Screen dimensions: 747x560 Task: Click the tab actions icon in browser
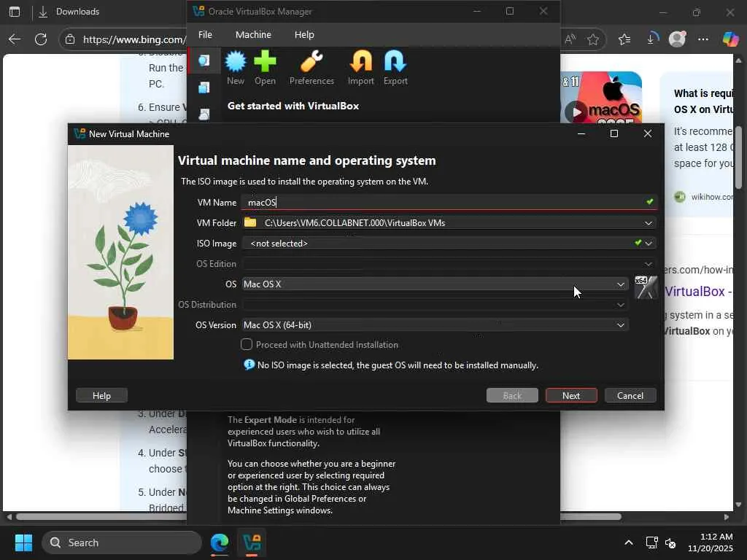pyautogui.click(x=15, y=12)
